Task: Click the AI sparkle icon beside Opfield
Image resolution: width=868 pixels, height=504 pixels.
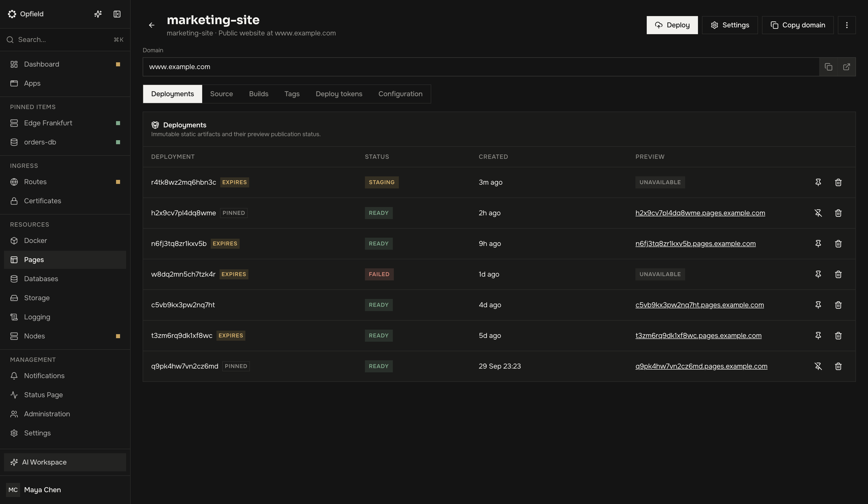Action: coord(98,14)
